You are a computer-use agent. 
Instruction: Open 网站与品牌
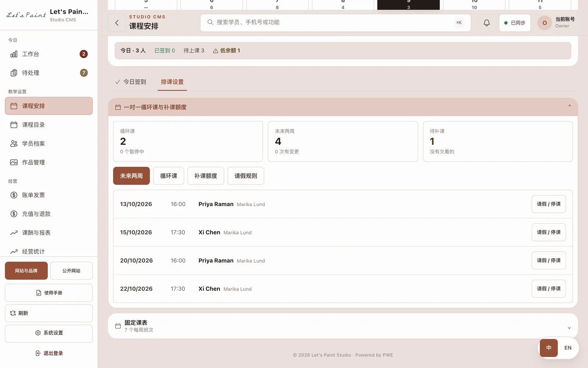coord(26,271)
